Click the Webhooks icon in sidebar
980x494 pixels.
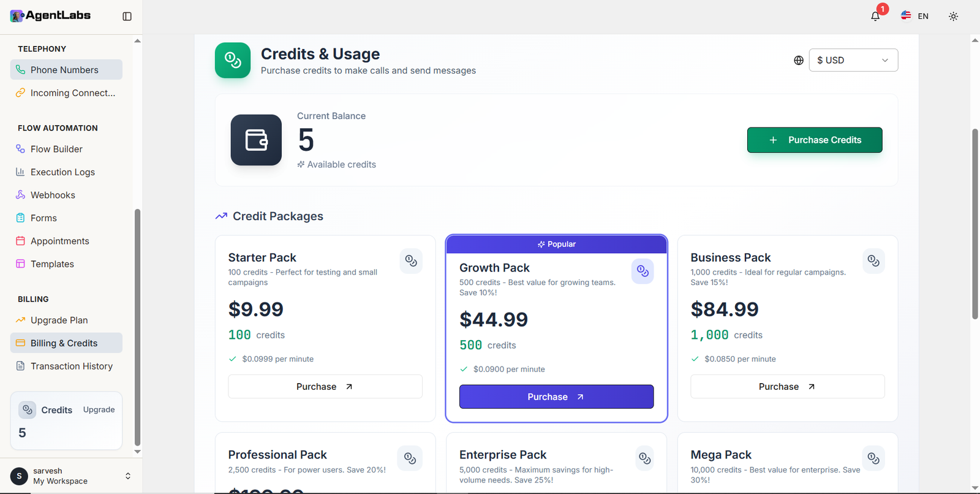point(20,195)
